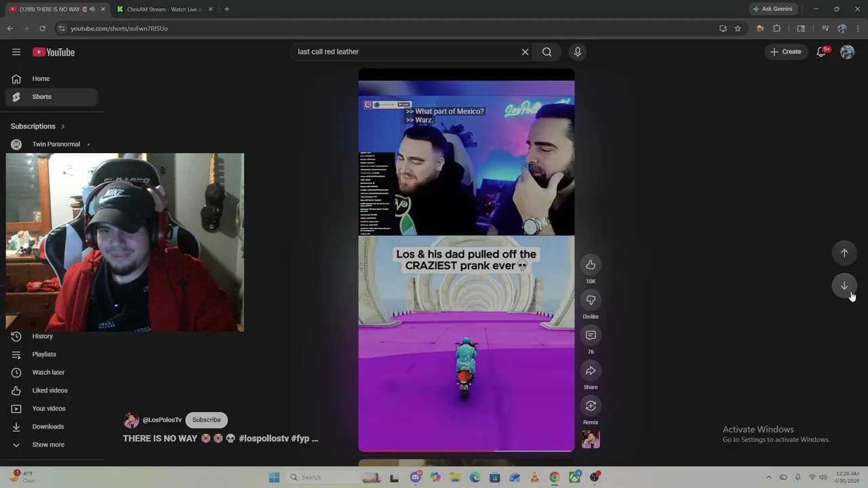Go to the YouTube logo home link
The width and height of the screenshot is (868, 488).
[x=54, y=52]
